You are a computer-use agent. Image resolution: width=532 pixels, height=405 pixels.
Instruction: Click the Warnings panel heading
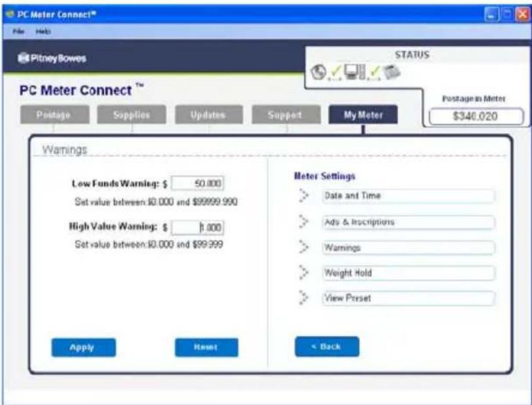pos(64,149)
